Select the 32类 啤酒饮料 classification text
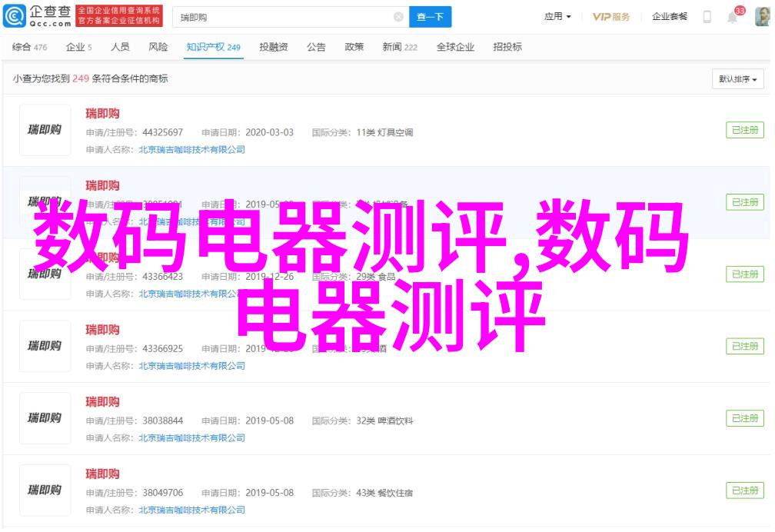This screenshot has width=775, height=532. tap(384, 421)
